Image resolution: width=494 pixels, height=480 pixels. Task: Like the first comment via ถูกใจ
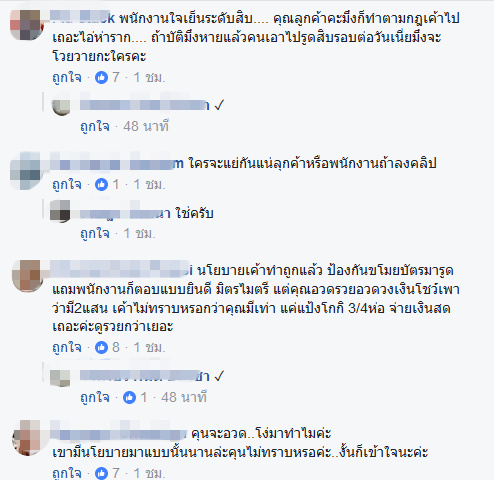click(x=67, y=78)
